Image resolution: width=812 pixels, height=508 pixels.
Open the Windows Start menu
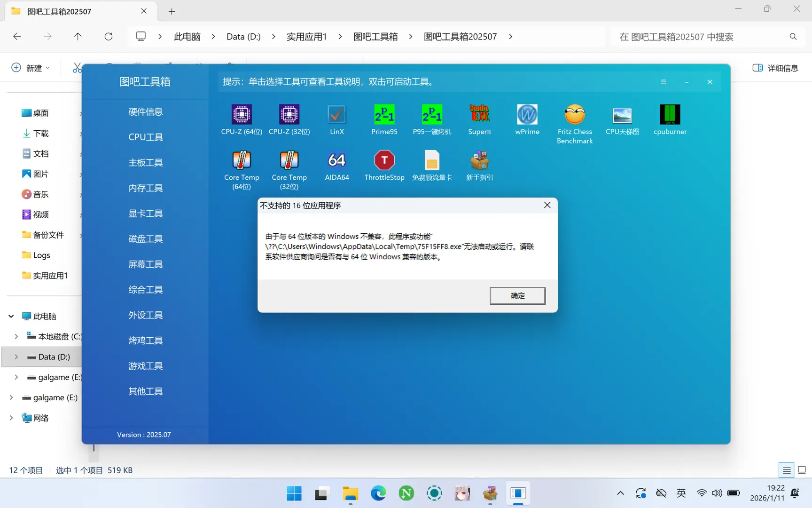pos(294,493)
